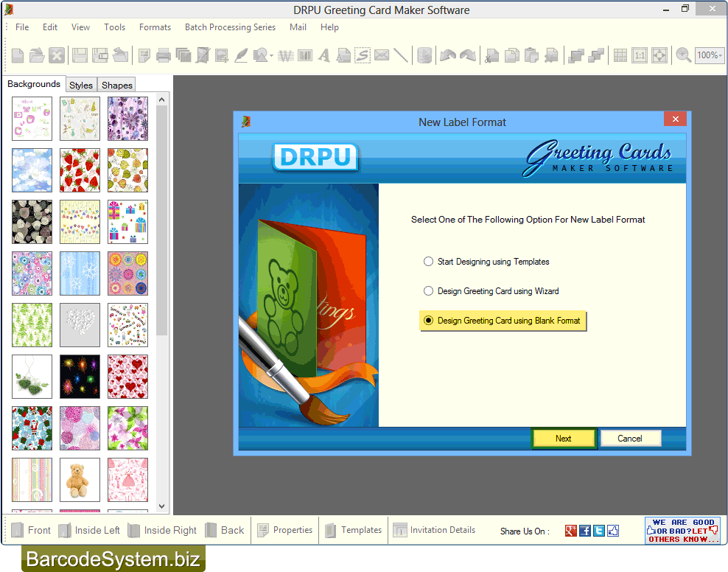The width and height of the screenshot is (728, 572).
Task: Click the text letter A icon
Action: [324, 56]
